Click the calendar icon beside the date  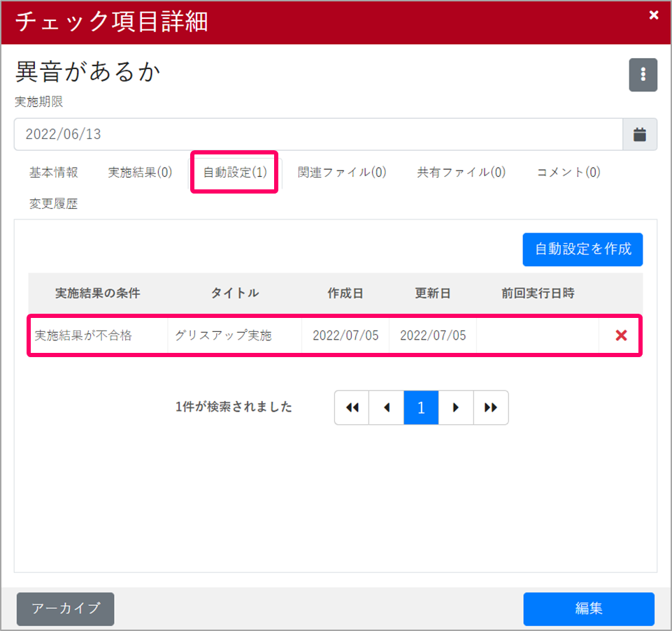pyautogui.click(x=639, y=135)
